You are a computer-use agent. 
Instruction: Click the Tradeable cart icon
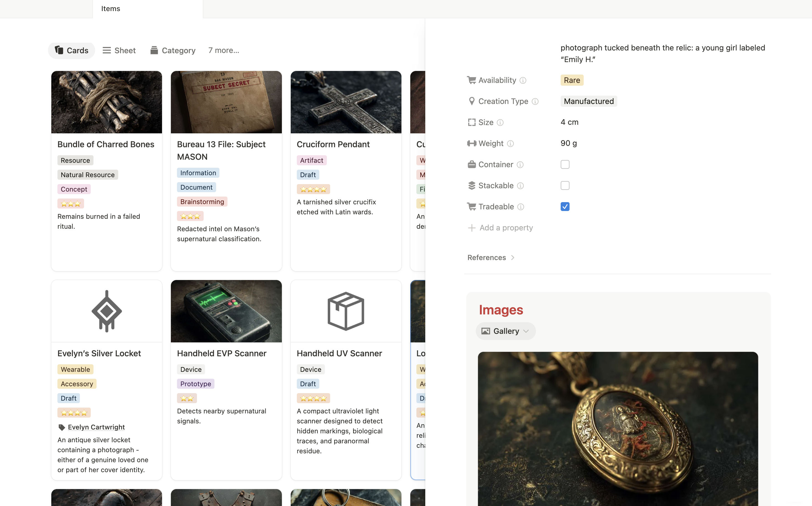coord(471,207)
